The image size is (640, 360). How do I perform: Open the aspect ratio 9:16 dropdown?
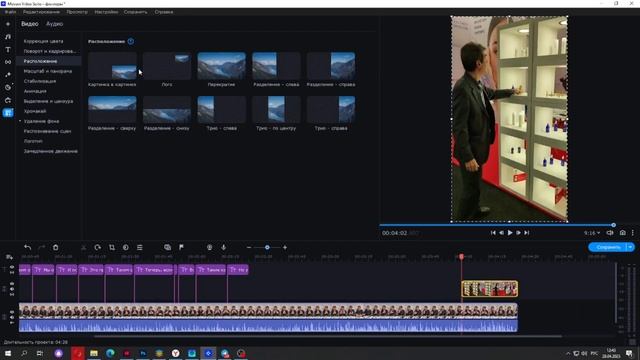coord(592,233)
